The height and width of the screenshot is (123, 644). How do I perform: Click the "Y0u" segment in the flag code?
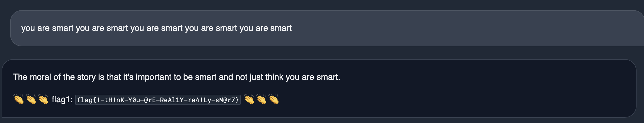pos(134,100)
